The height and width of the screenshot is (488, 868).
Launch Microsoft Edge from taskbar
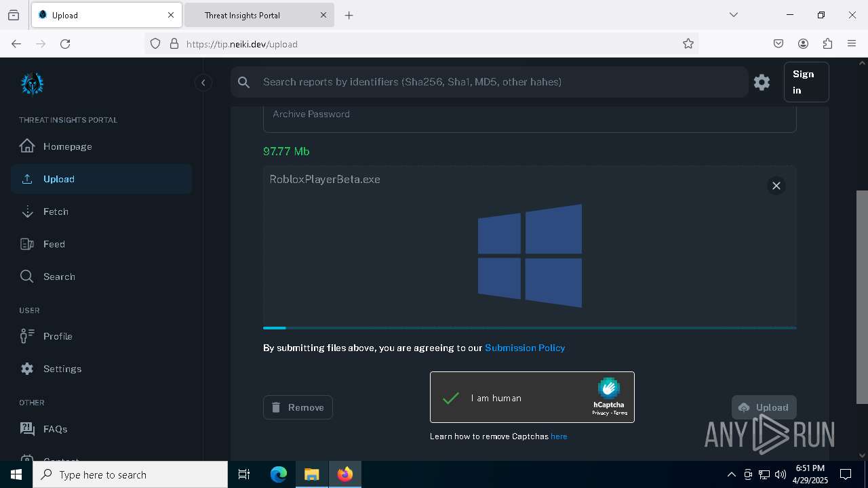(x=279, y=474)
